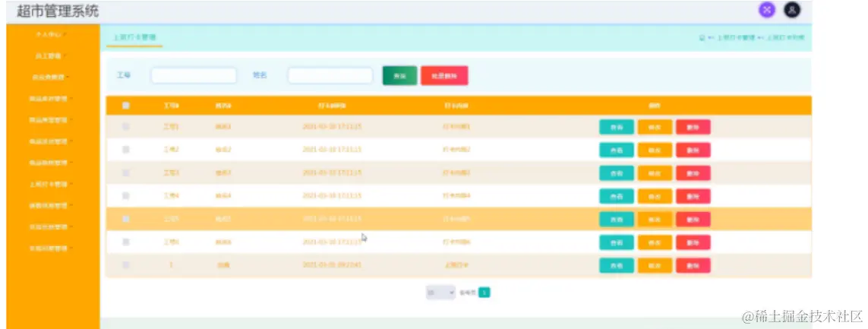Click 删除 in the highlighted 工号5 row

(x=693, y=220)
